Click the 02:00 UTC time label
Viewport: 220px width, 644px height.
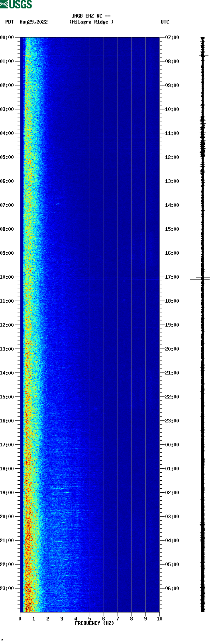tap(172, 493)
